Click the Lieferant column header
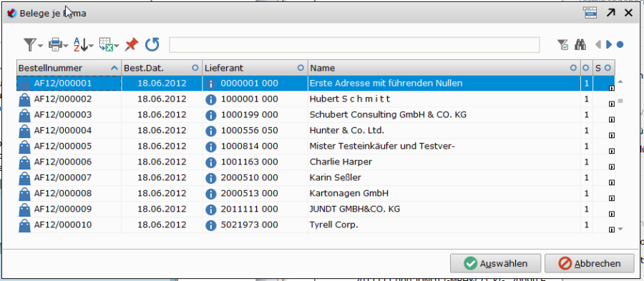The height and width of the screenshot is (281, 644). pos(255,68)
